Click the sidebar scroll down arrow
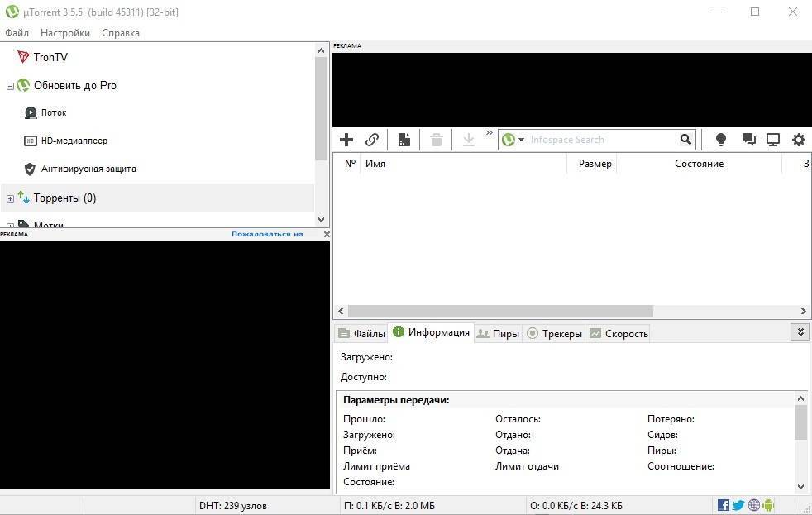812x515 pixels. (321, 219)
